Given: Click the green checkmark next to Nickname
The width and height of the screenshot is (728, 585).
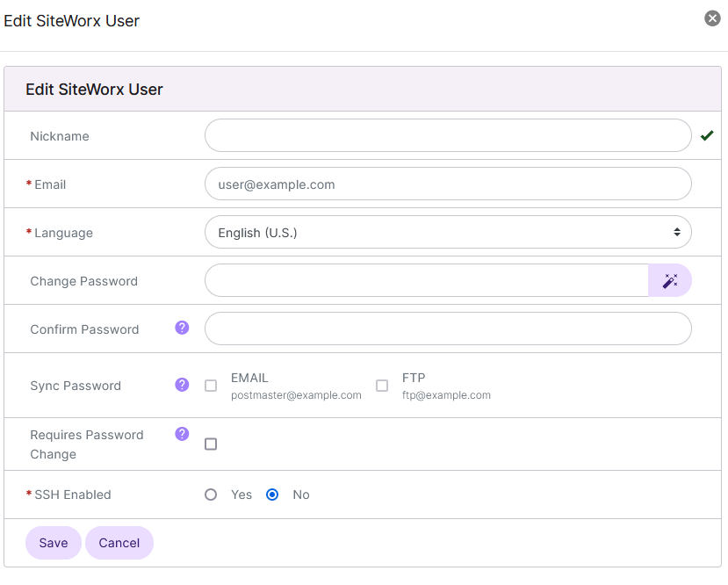Looking at the screenshot, I should [x=707, y=135].
